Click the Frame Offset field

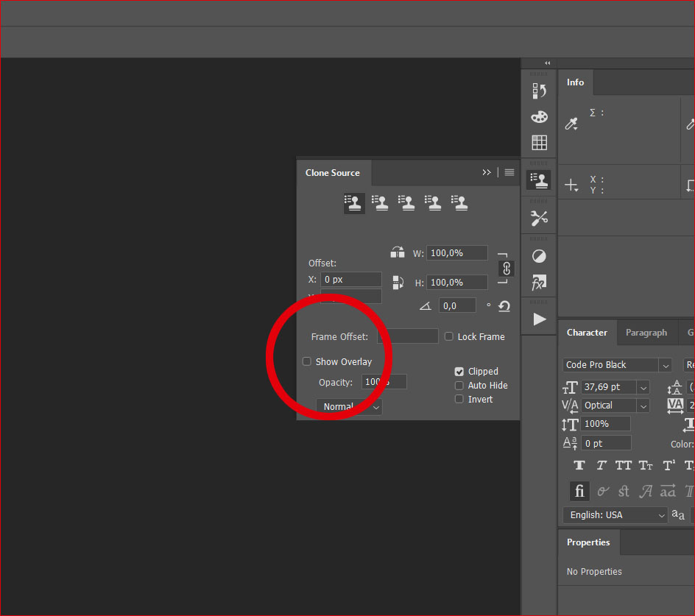coord(408,336)
